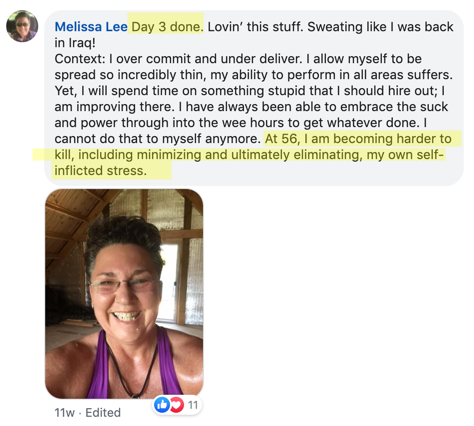Open the 11w comment timestamp

click(65, 413)
